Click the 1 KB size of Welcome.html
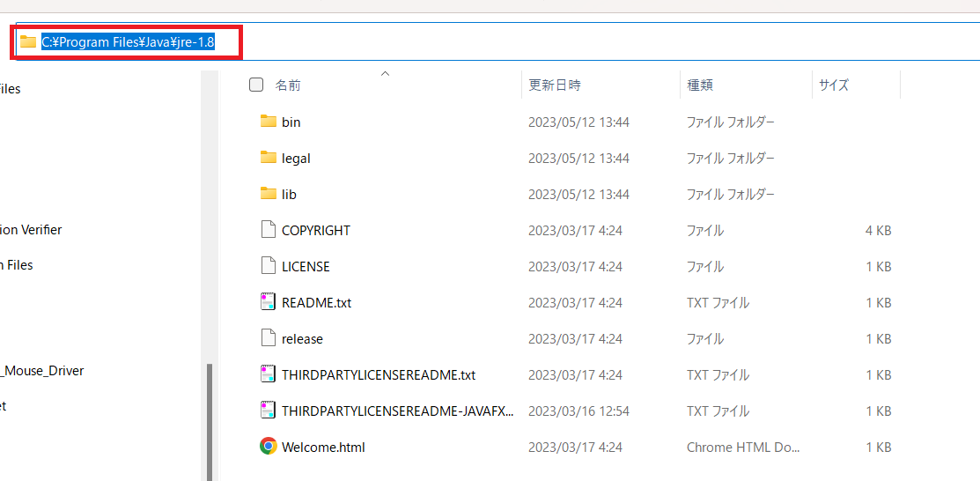Viewport: 980px width, 481px height. (878, 448)
